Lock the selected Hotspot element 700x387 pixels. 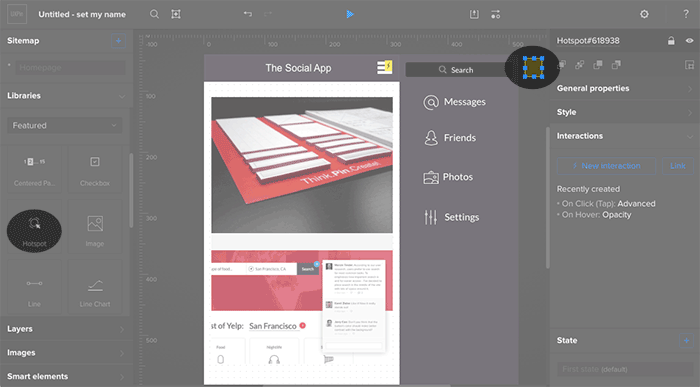click(x=671, y=41)
